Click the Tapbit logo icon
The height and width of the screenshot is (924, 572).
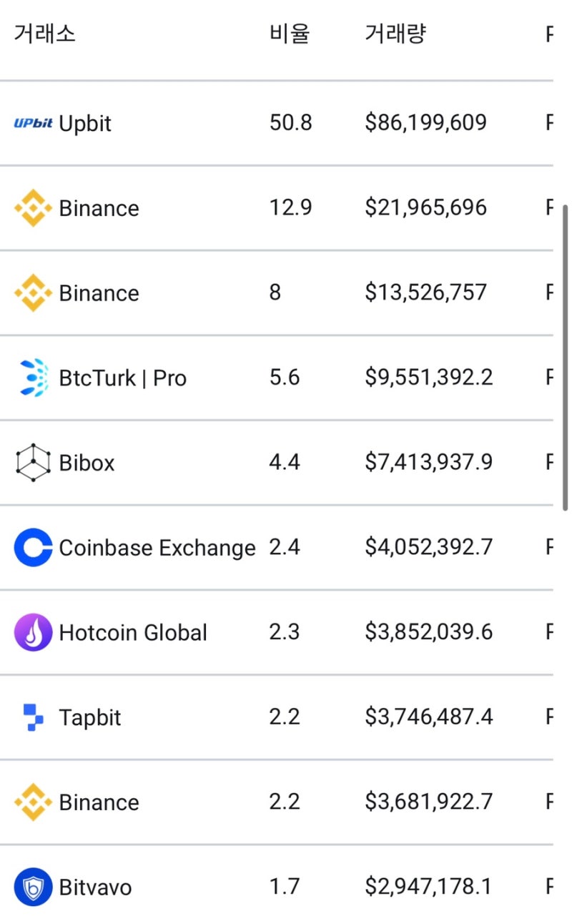coord(33,717)
